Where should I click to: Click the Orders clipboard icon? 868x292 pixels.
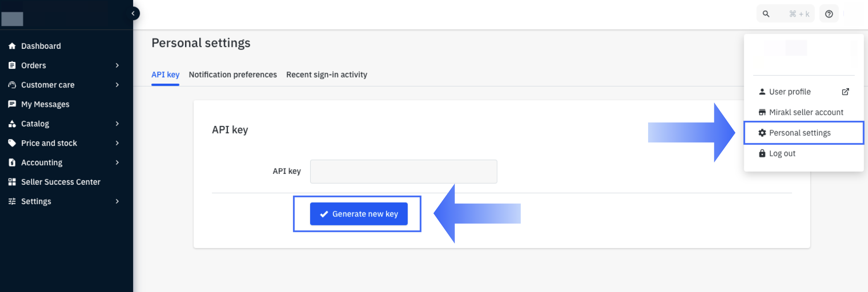12,65
